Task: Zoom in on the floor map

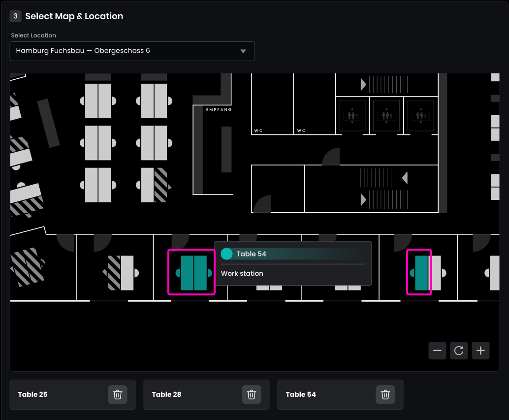Action: [x=480, y=351]
